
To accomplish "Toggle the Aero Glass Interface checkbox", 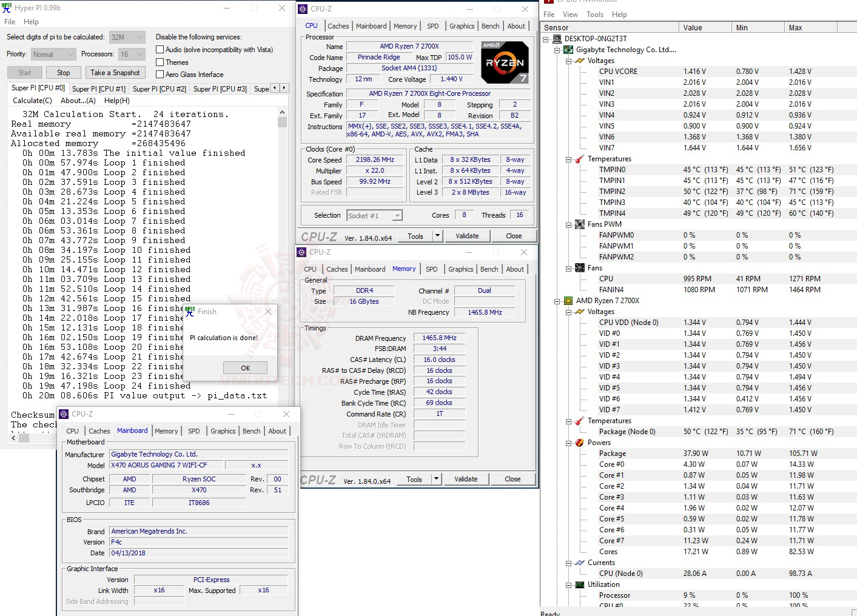I will click(x=160, y=74).
